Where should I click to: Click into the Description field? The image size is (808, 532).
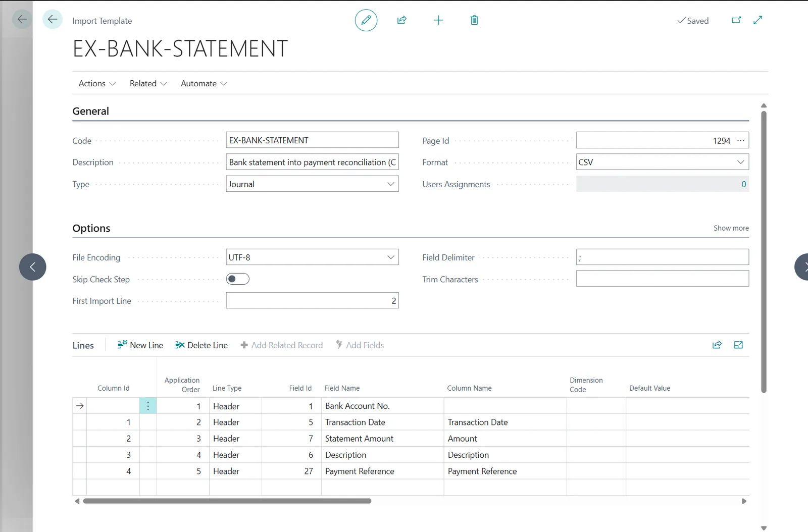(x=313, y=162)
